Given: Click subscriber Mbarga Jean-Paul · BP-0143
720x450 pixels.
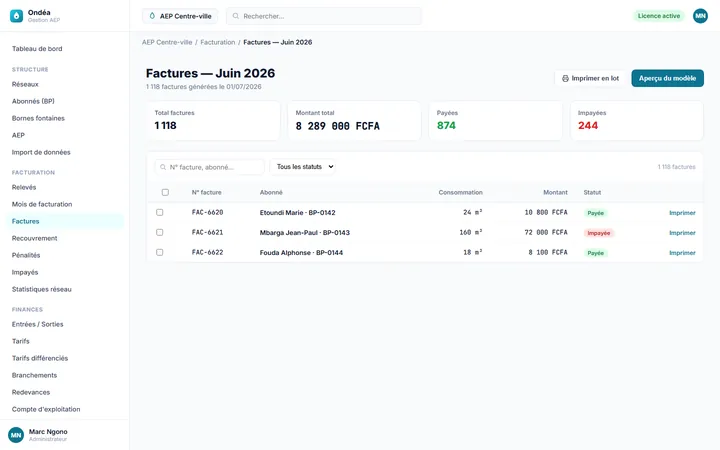Looking at the screenshot, I should pyautogui.click(x=304, y=233).
